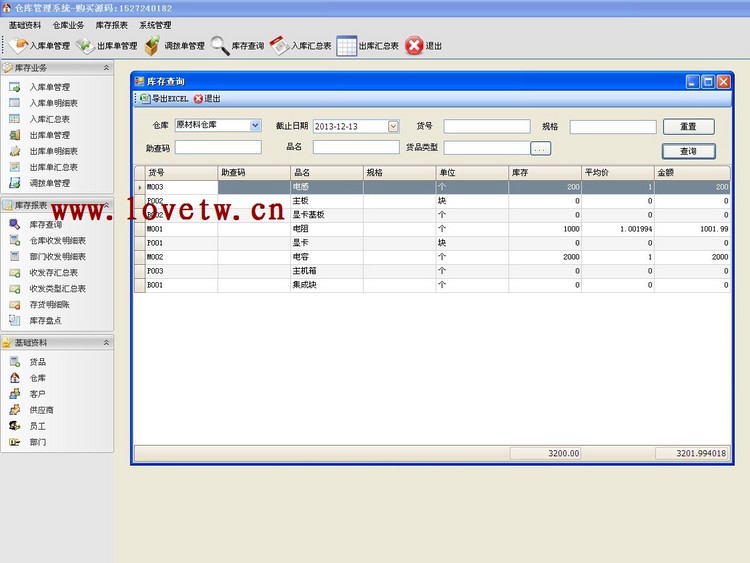This screenshot has width=750, height=563.
Task: Open 收发类型汇总表 icon in sidebar
Action: point(15,289)
